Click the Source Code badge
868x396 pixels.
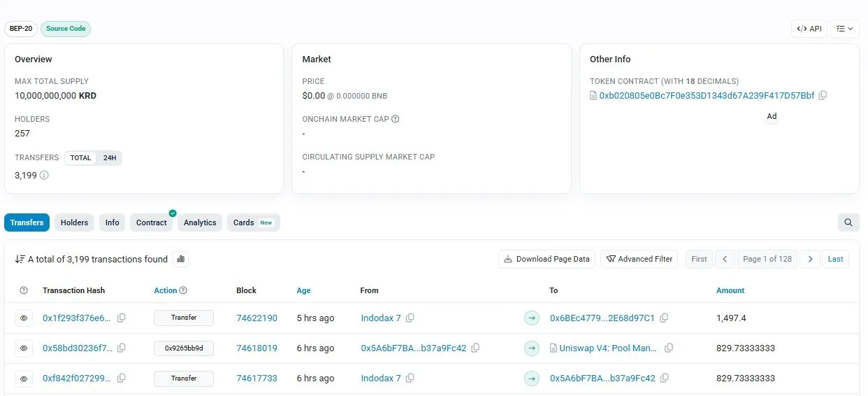pos(66,29)
